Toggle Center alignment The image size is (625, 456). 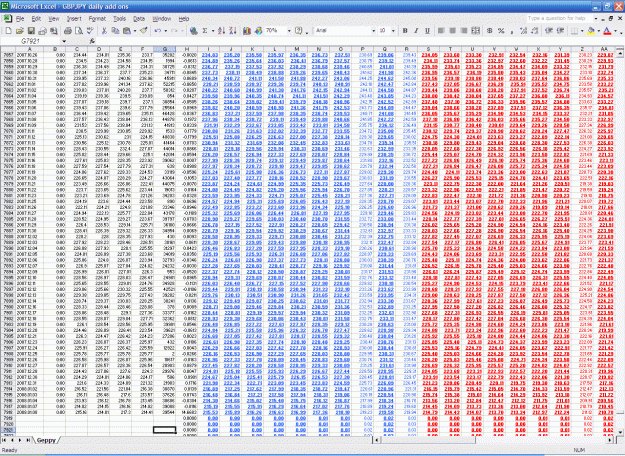452,31
